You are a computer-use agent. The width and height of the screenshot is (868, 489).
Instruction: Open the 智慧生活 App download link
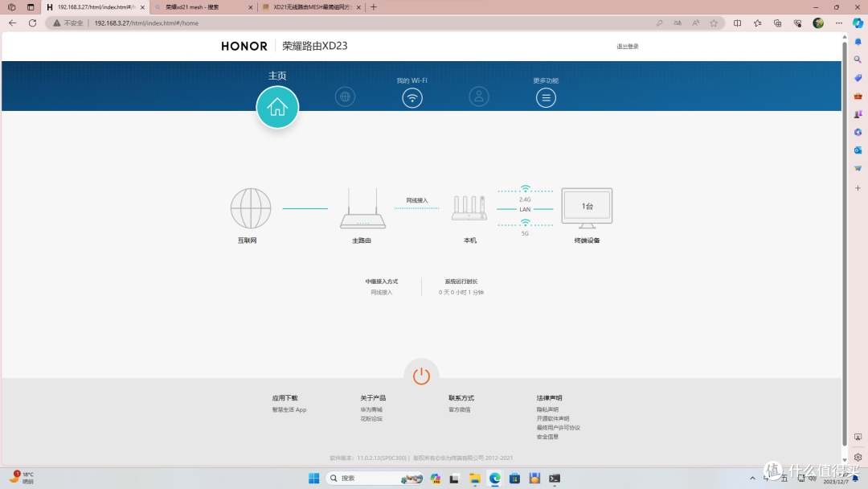click(289, 410)
